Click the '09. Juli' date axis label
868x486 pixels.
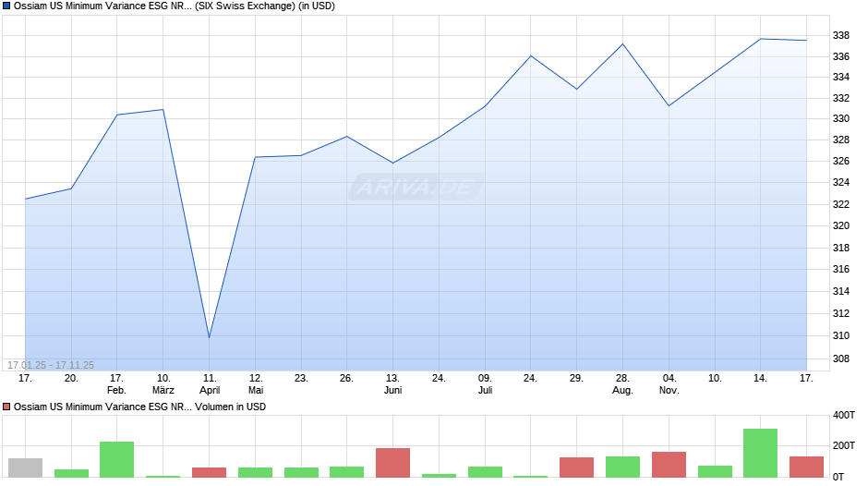[485, 384]
